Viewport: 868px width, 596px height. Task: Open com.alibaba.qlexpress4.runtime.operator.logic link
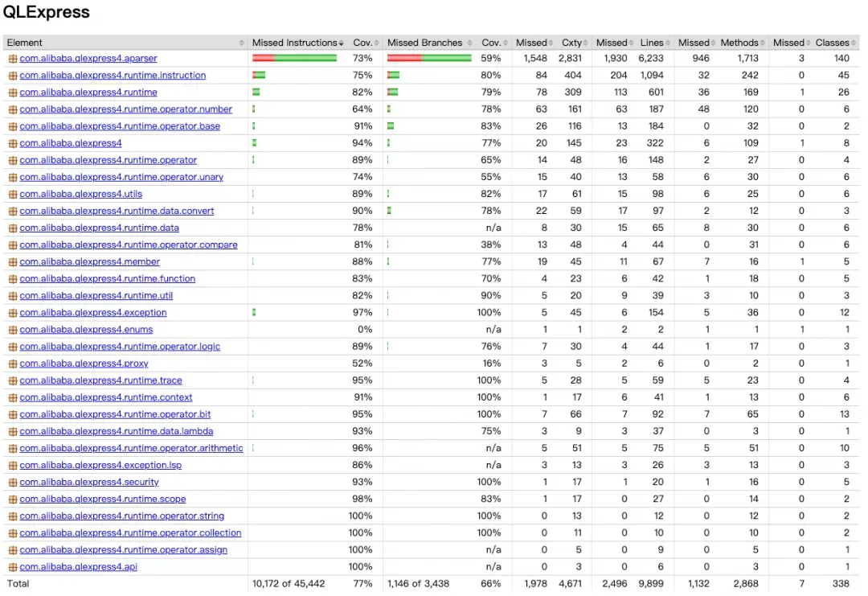pyautogui.click(x=120, y=347)
